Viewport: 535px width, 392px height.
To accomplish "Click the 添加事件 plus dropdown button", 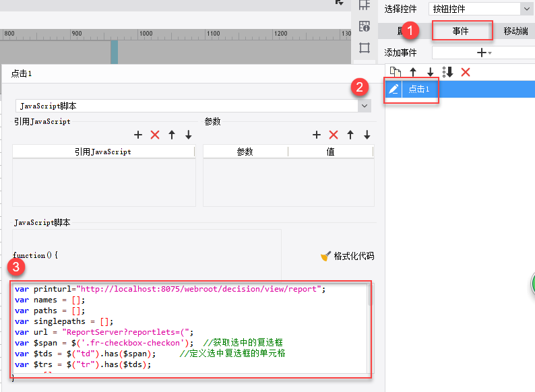I will pyautogui.click(x=484, y=53).
